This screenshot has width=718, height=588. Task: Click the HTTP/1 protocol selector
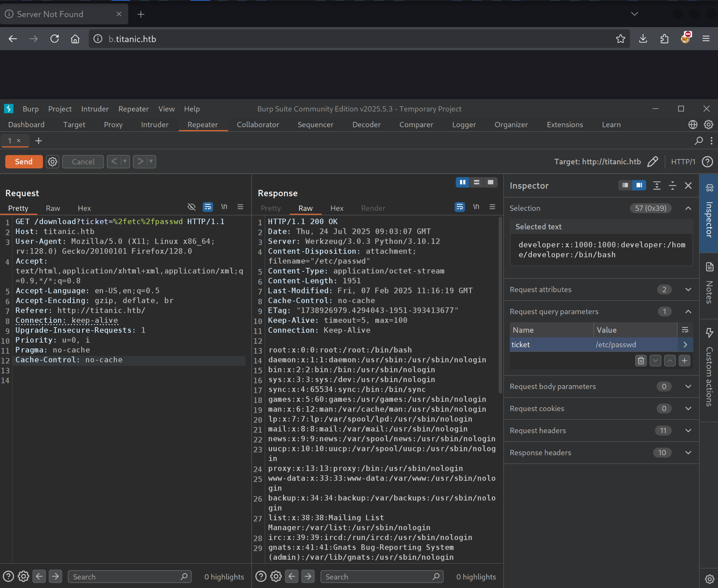(x=683, y=161)
